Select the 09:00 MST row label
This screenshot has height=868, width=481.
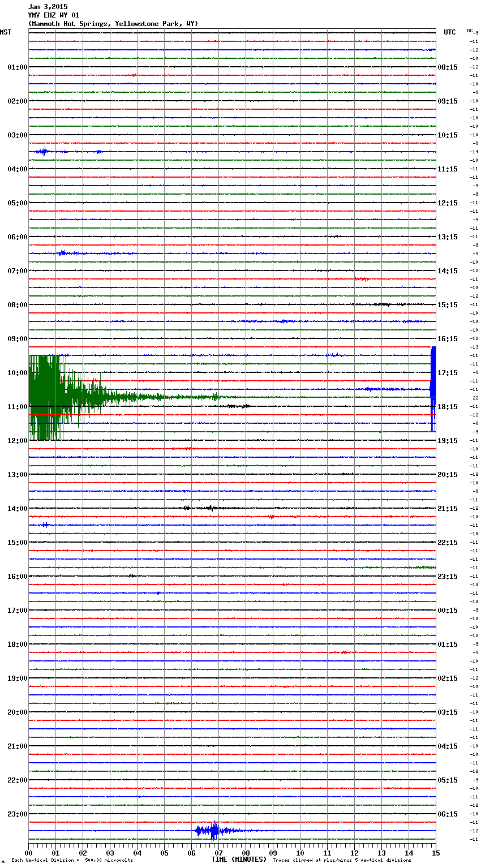point(18,339)
